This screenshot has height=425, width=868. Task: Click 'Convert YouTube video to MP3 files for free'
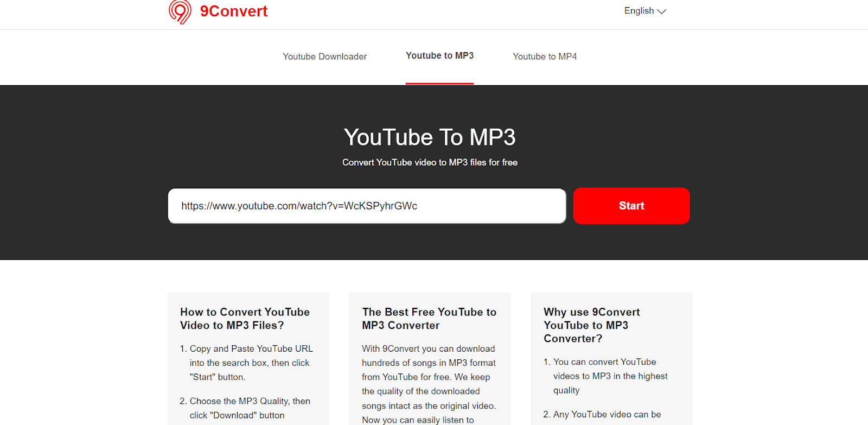pos(430,162)
